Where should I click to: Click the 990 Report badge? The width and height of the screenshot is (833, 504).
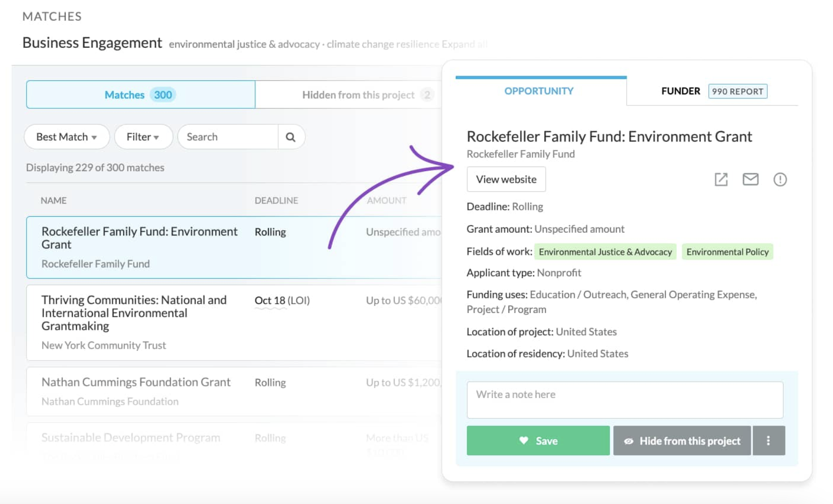point(737,91)
